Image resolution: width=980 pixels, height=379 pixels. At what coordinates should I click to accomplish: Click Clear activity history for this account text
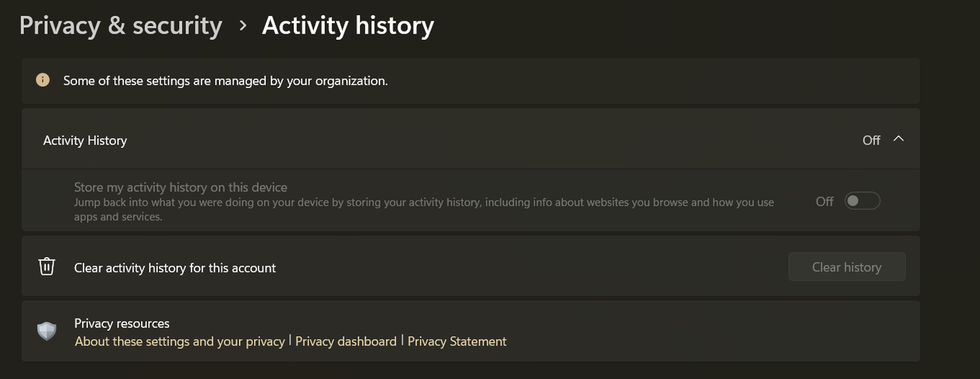175,268
